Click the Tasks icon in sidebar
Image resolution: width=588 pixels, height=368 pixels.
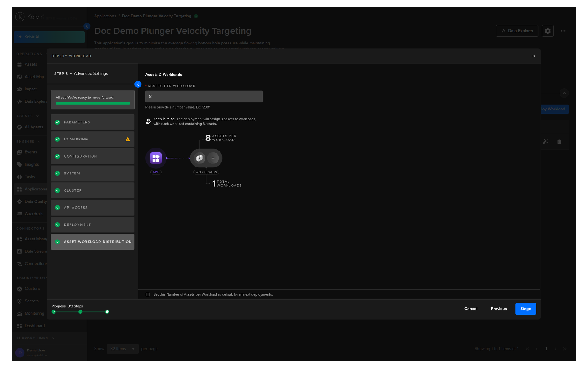click(x=20, y=177)
